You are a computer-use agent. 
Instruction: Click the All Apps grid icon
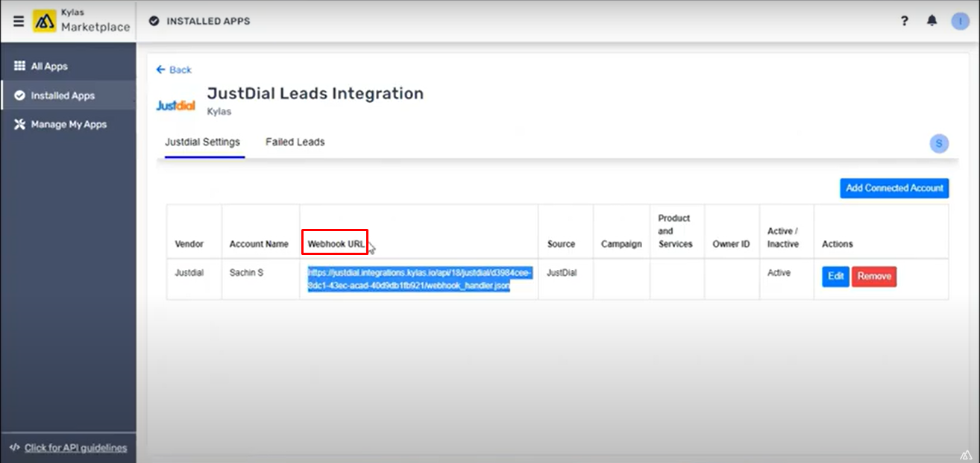coord(19,66)
